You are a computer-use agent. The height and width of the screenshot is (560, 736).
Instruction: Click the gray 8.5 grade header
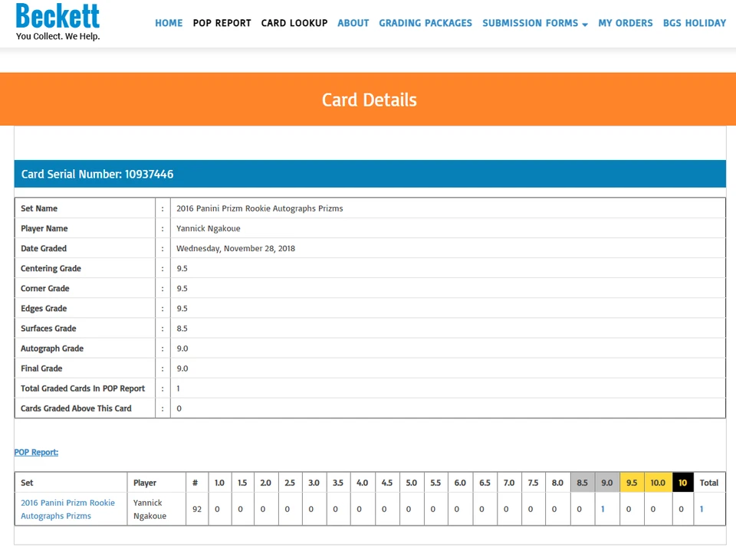tap(583, 483)
